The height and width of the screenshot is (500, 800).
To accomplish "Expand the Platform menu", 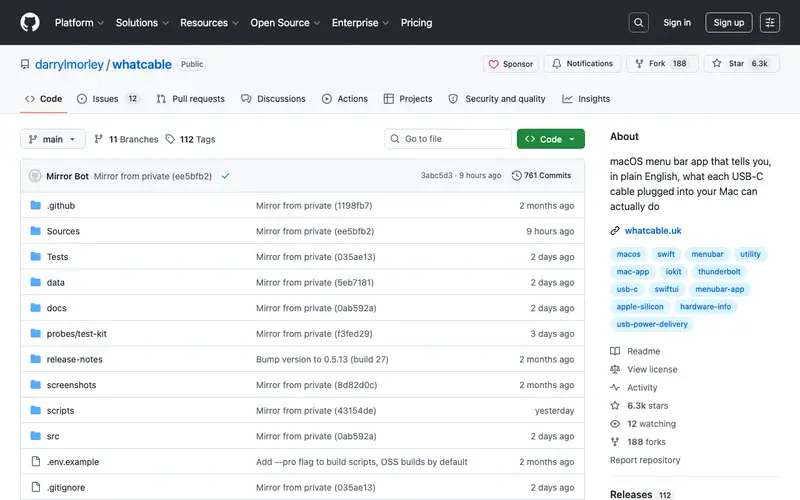I will click(79, 22).
